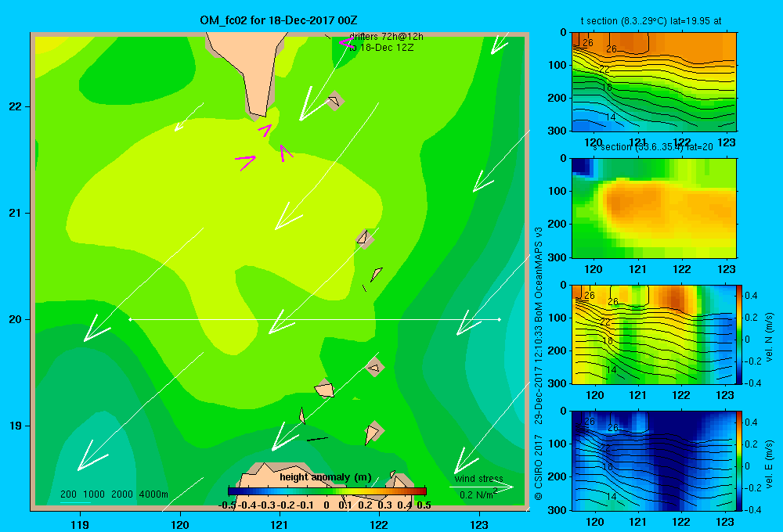Click the "-0.5" tick on height anomaly scale
The width and height of the screenshot is (783, 532).
click(x=228, y=505)
